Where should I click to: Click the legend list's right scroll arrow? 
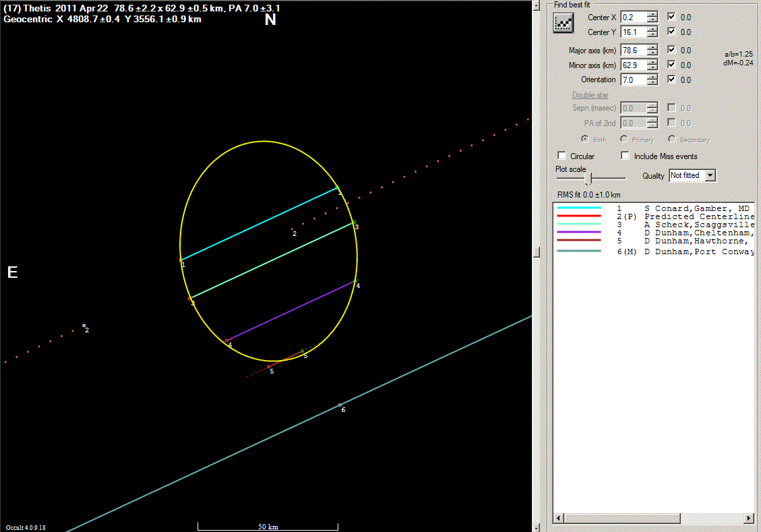tap(749, 518)
